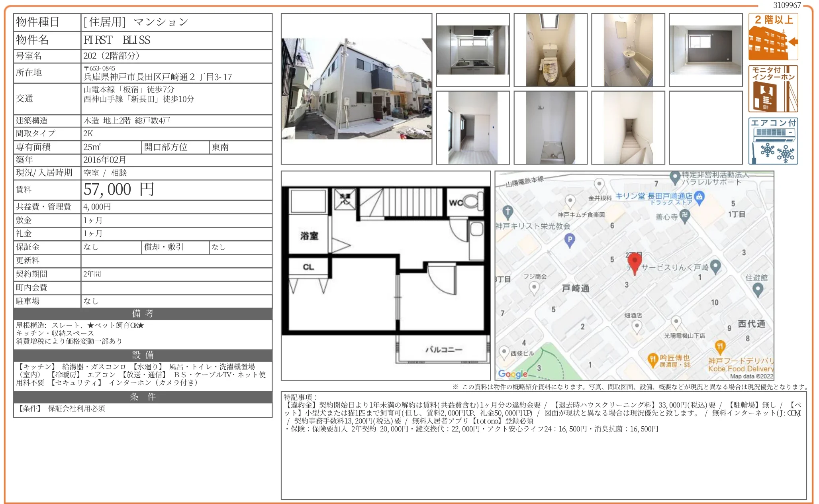This screenshot has height=504, width=819.
Task: Click the 神戸フードデリバリー restaurant marker
Action: tap(720, 347)
